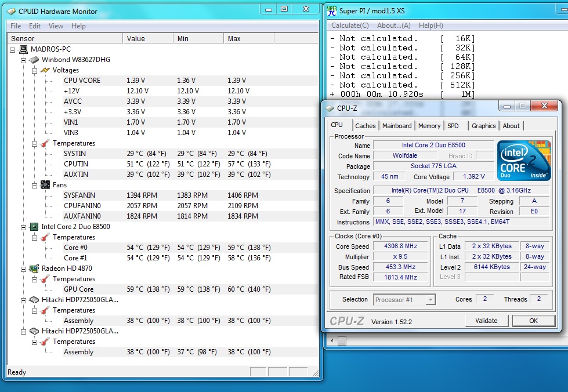568x392 pixels.
Task: Click the Max column header
Action: [x=249, y=38]
